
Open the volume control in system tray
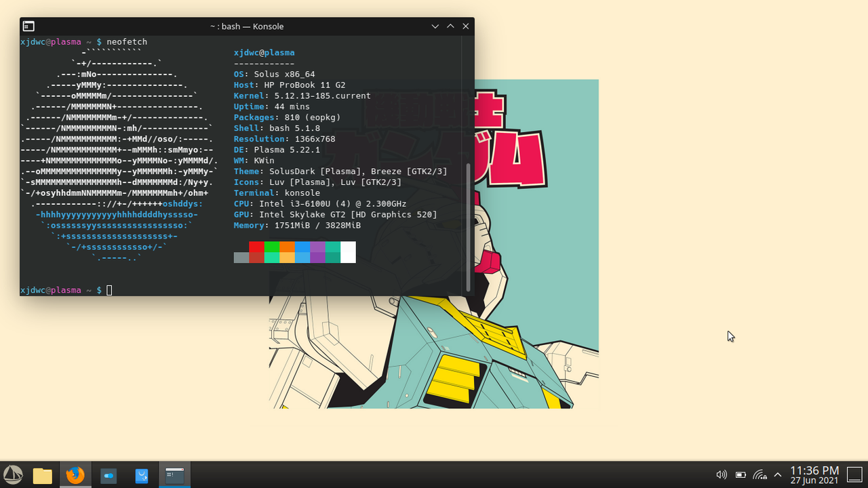tap(722, 475)
